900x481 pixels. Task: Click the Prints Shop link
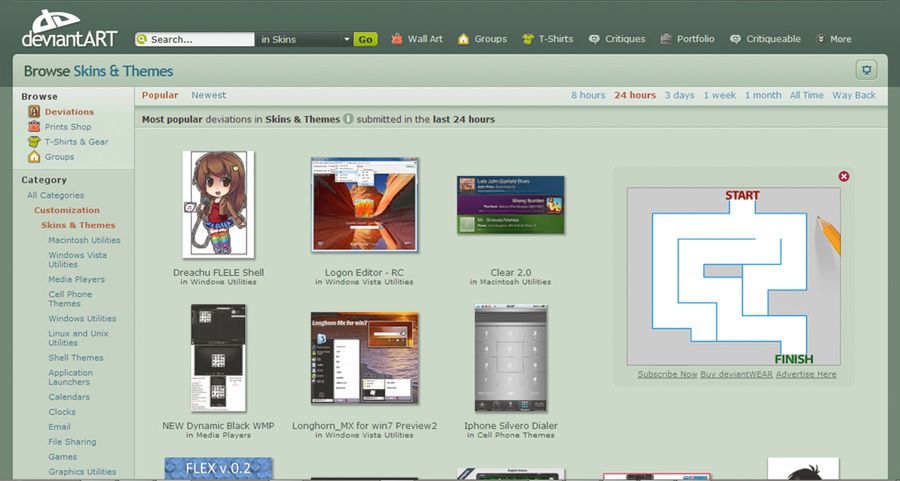click(x=68, y=126)
